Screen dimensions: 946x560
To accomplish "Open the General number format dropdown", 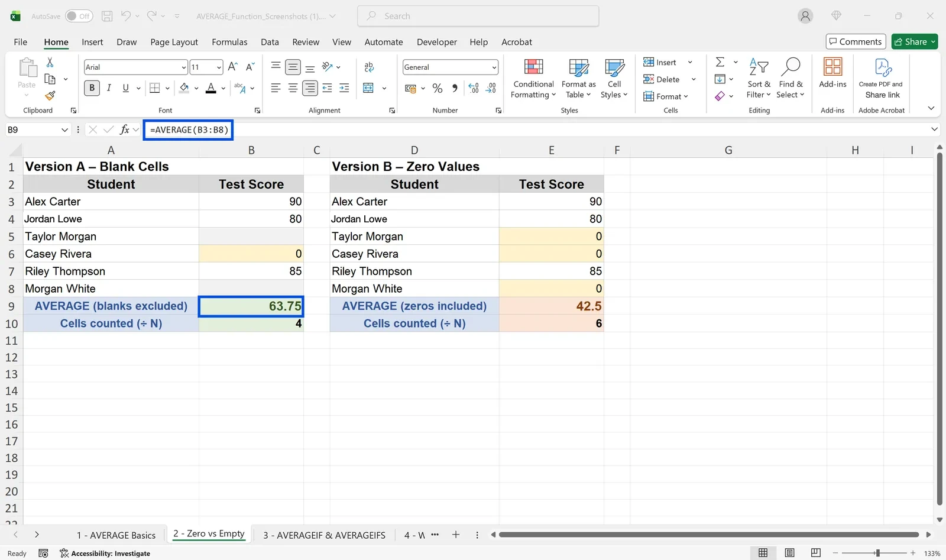I will tap(494, 67).
